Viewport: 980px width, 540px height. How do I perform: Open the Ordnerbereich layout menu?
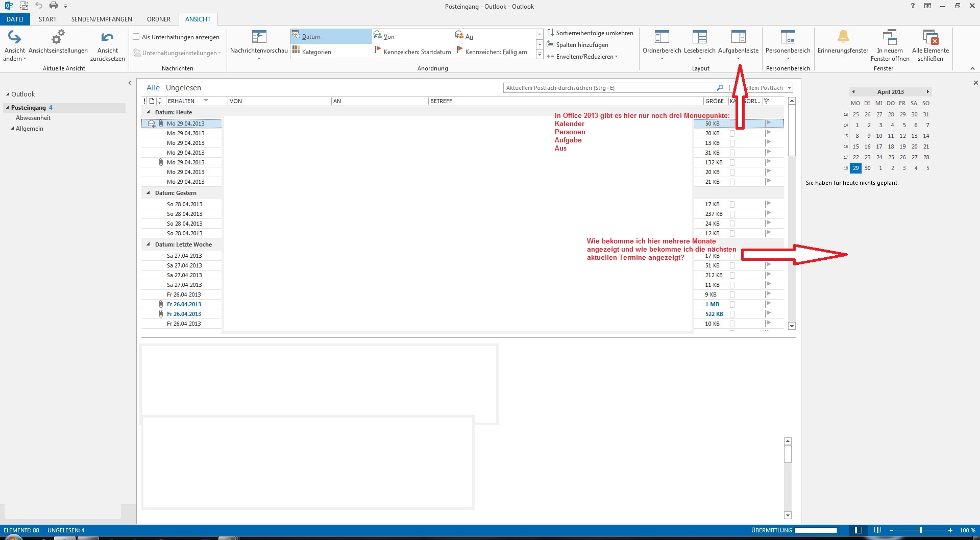tap(661, 45)
